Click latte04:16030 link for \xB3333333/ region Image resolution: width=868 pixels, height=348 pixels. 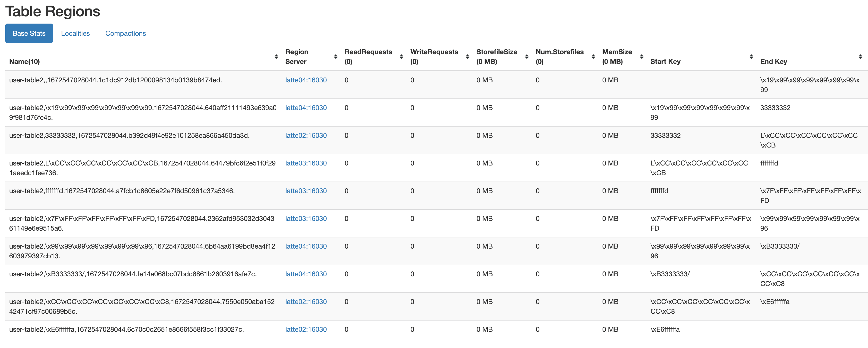click(306, 274)
